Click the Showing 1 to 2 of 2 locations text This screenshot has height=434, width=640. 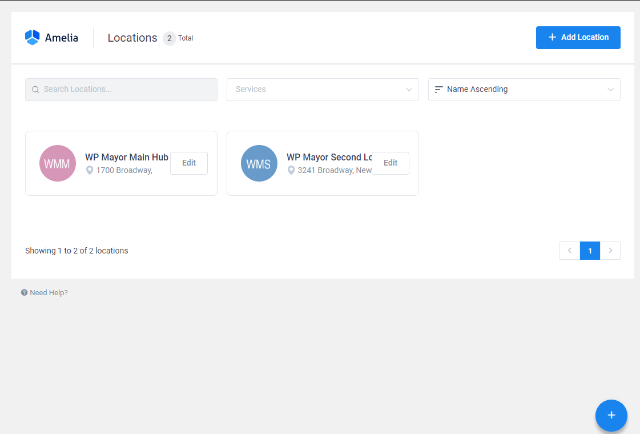(77, 251)
